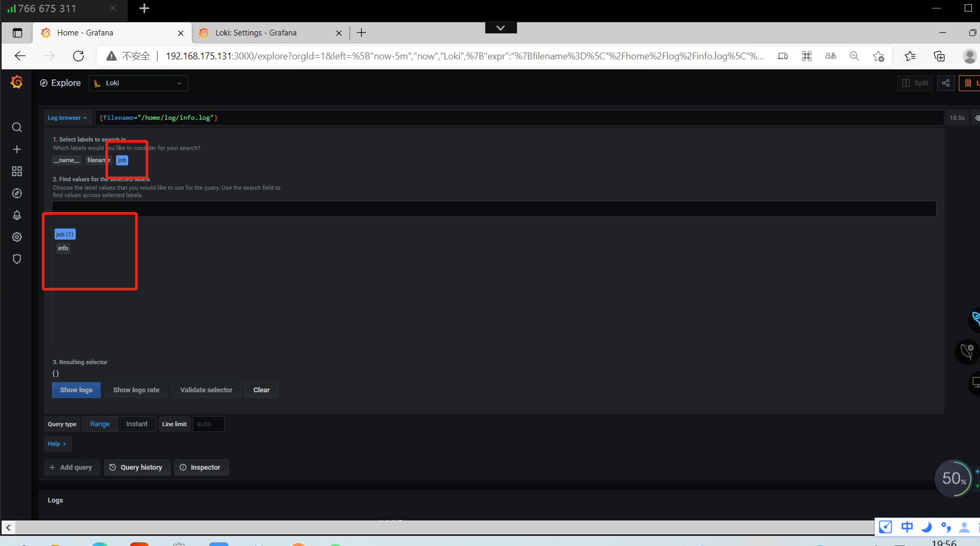Open the Grafana search panel
This screenshot has width=980, height=546.
pos(16,127)
